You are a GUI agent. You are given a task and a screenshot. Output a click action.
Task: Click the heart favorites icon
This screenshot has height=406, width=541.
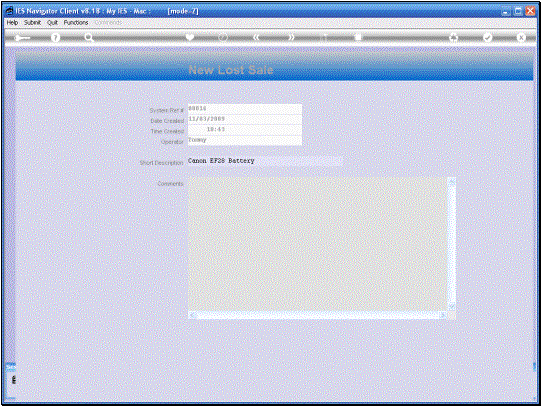190,37
